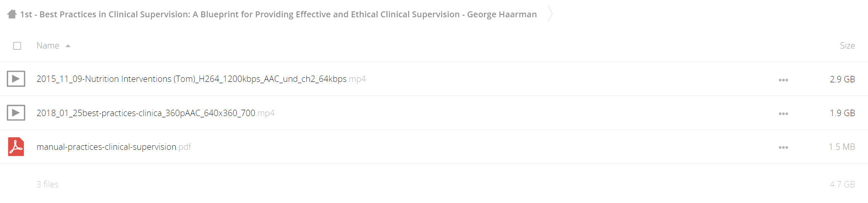Image resolution: width=868 pixels, height=203 pixels.
Task: Open 2018_01_25best-practices-clinica mp4 file
Action: pyautogui.click(x=155, y=113)
